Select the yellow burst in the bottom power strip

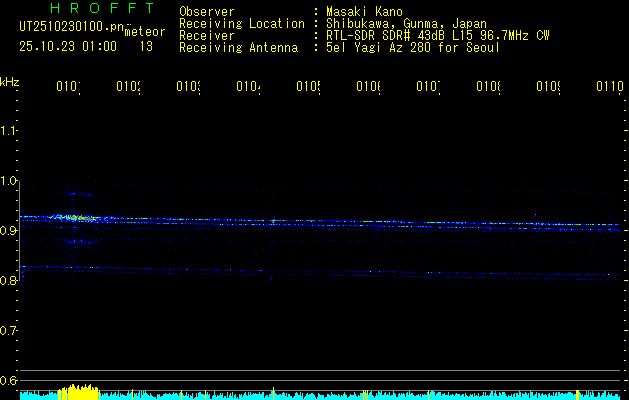79,392
